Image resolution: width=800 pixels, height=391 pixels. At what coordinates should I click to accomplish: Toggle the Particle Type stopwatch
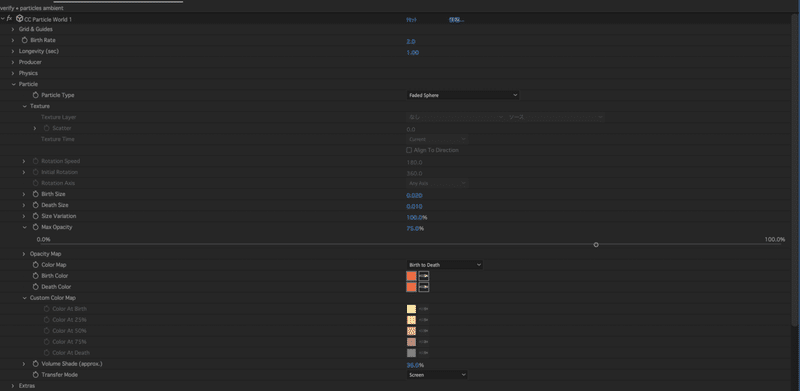click(36, 95)
